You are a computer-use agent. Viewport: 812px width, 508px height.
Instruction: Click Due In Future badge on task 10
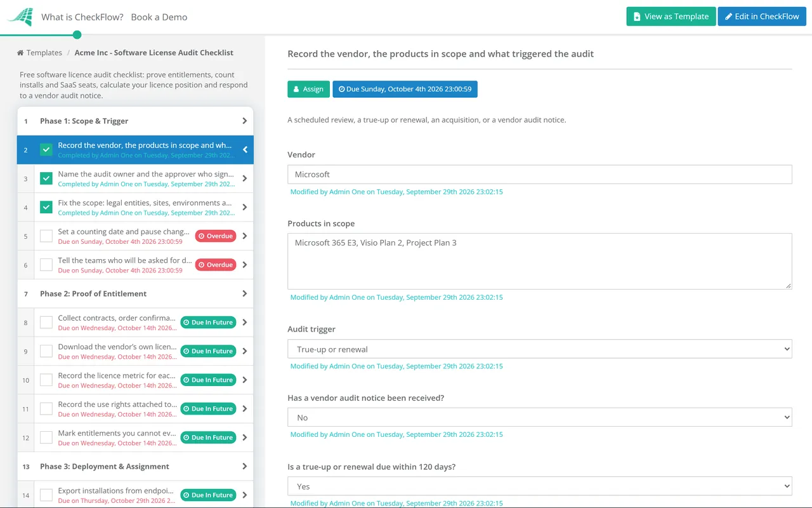[208, 380]
